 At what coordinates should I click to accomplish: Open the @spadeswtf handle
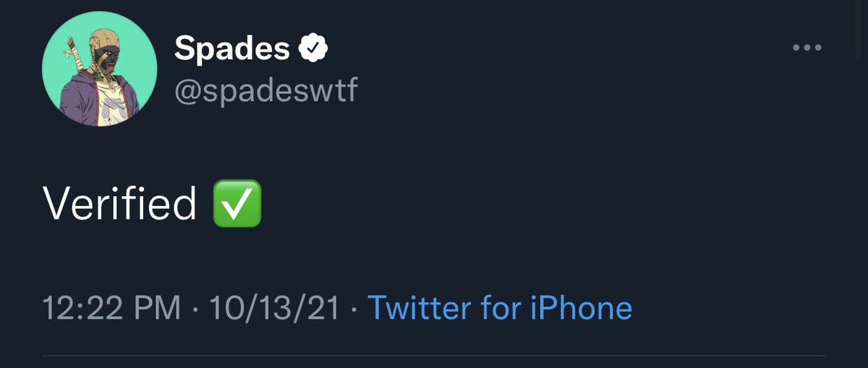tap(265, 90)
